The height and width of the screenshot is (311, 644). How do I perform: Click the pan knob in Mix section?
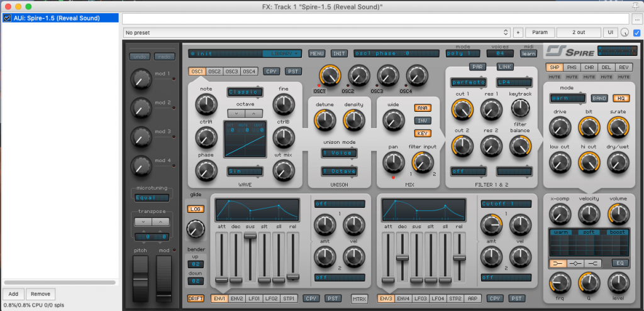pyautogui.click(x=393, y=161)
